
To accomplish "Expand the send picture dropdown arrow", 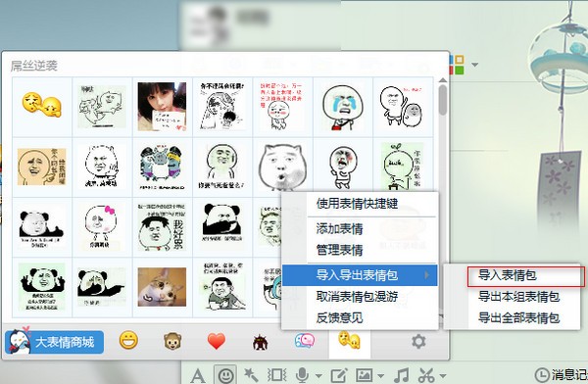I will [380, 375].
